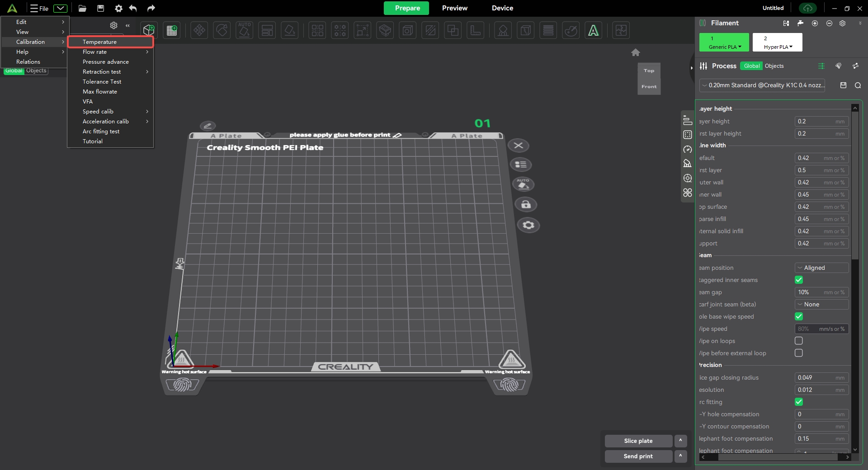Image resolution: width=868 pixels, height=470 pixels.
Task: Open the Seam position Aligned dropdown
Action: pyautogui.click(x=821, y=268)
